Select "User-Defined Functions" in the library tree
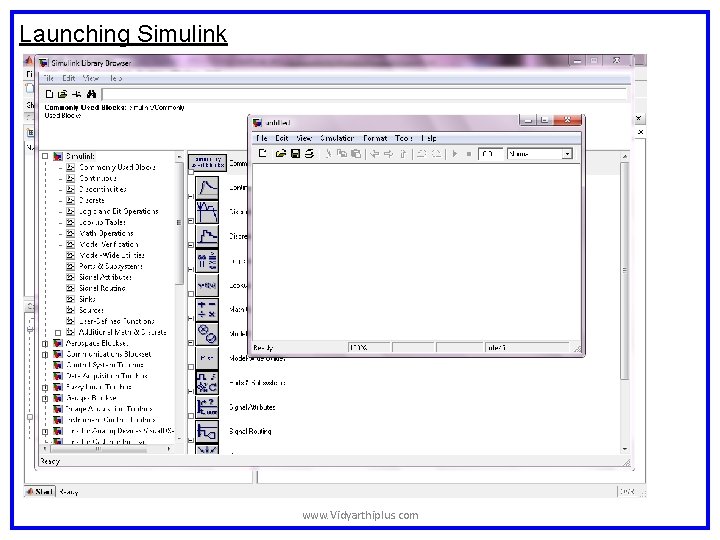 [x=117, y=321]
